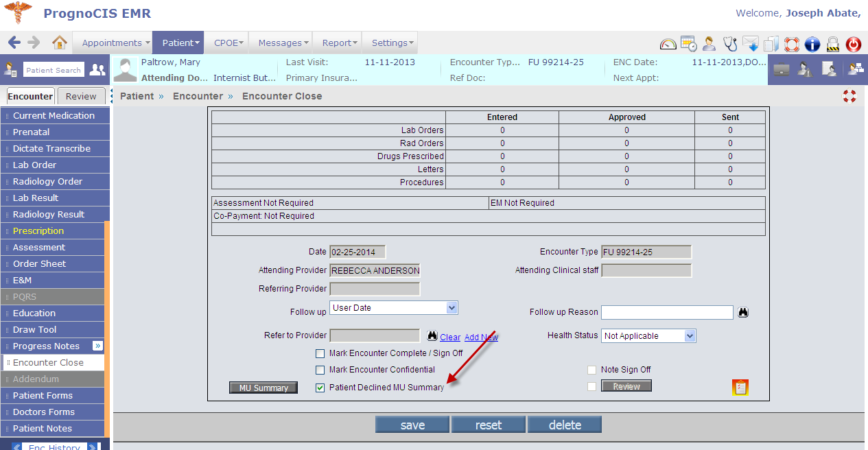Click the patient record icon beside search

pos(11,69)
